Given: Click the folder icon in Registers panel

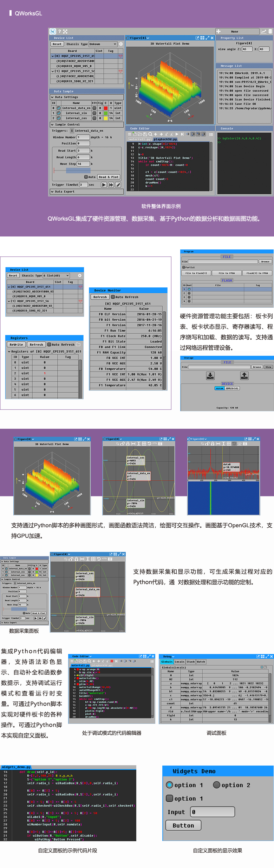Looking at the screenshot, I should [x=78, y=344].
